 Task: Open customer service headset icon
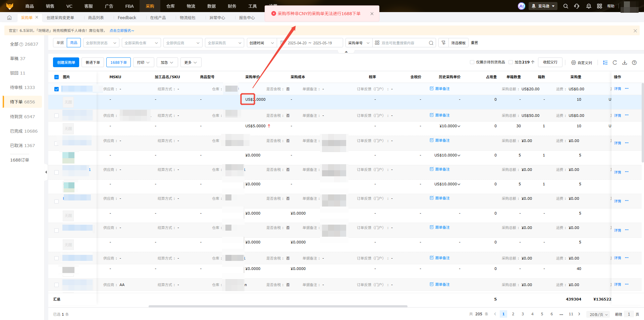coord(577,6)
